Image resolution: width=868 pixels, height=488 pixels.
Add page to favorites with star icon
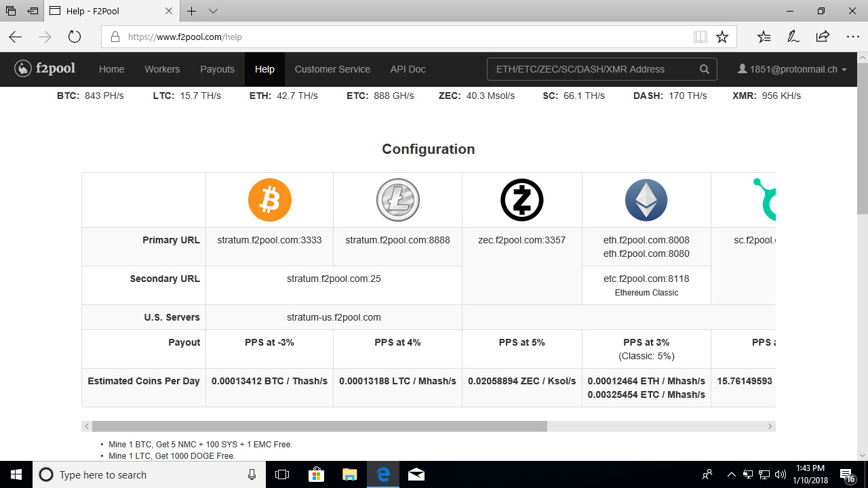(x=722, y=37)
